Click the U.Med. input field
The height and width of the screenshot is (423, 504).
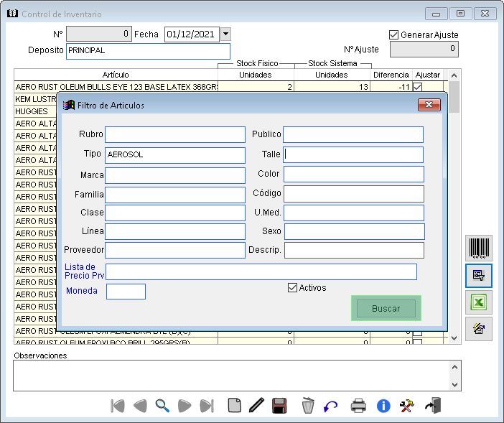[x=353, y=213]
